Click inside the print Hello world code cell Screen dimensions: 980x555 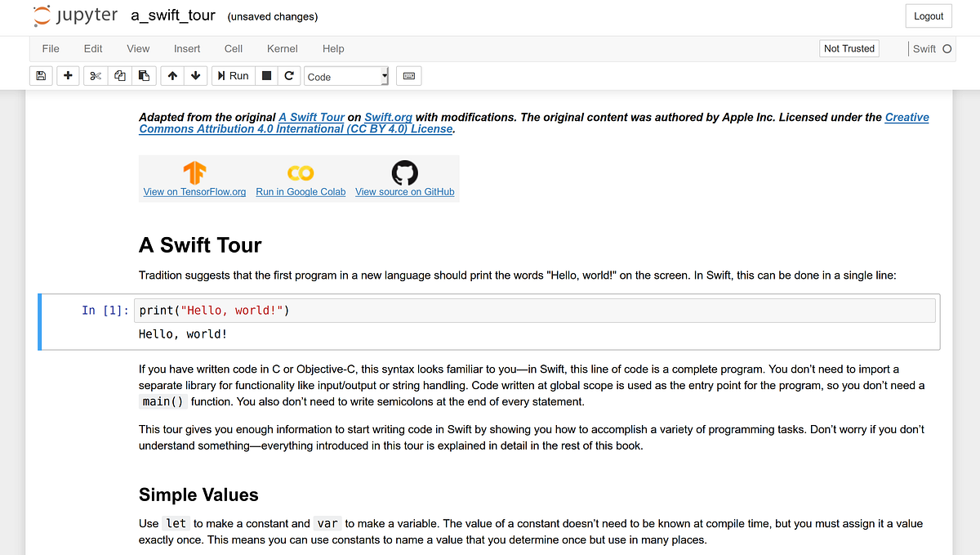pos(327,310)
